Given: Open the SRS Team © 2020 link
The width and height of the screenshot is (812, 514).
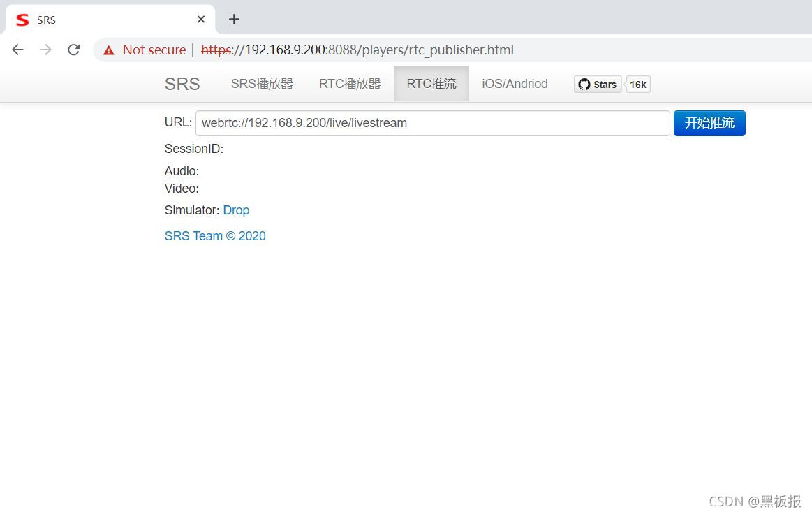Looking at the screenshot, I should coord(215,236).
